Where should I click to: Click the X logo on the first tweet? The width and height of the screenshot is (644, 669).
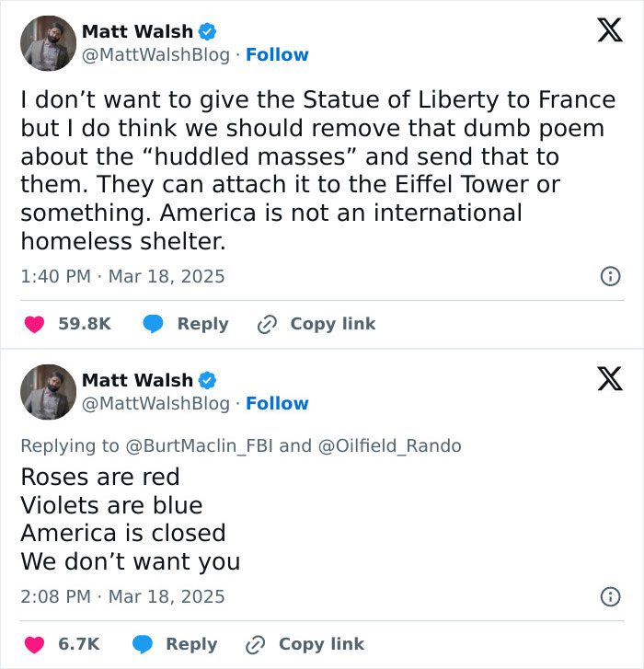(604, 32)
